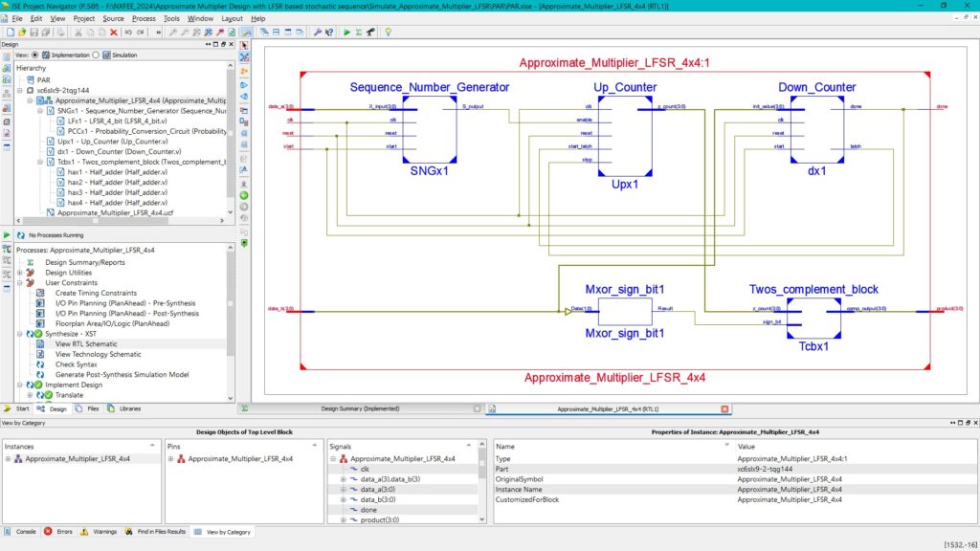Click the Save toolbar icon
This screenshot has width=980, height=551.
(x=34, y=30)
